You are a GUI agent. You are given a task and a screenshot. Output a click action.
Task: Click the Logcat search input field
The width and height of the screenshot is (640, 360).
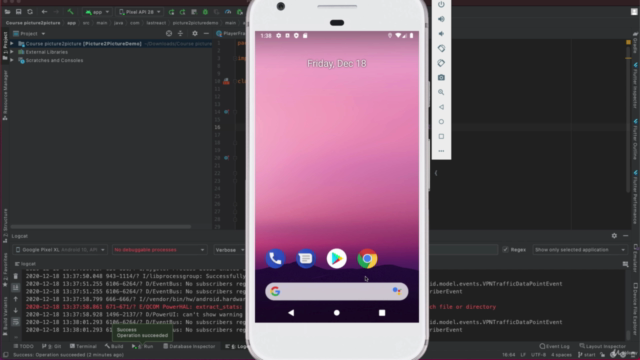(463, 250)
